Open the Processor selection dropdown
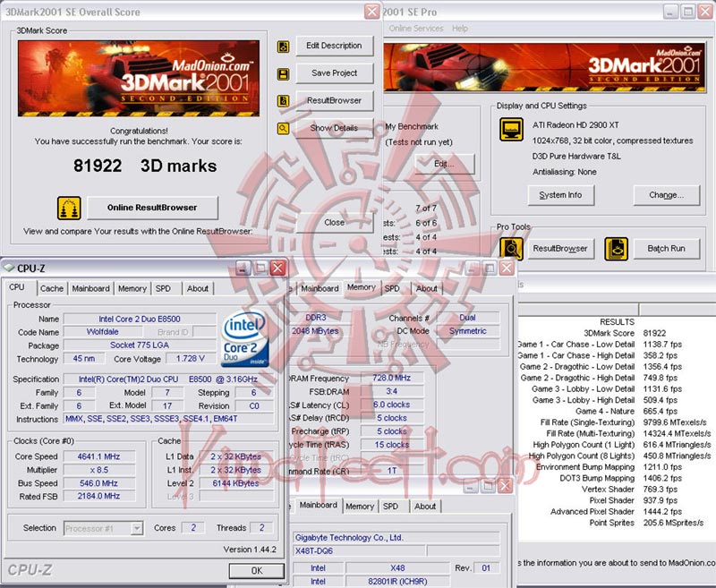The width and height of the screenshot is (716, 588). [x=137, y=529]
